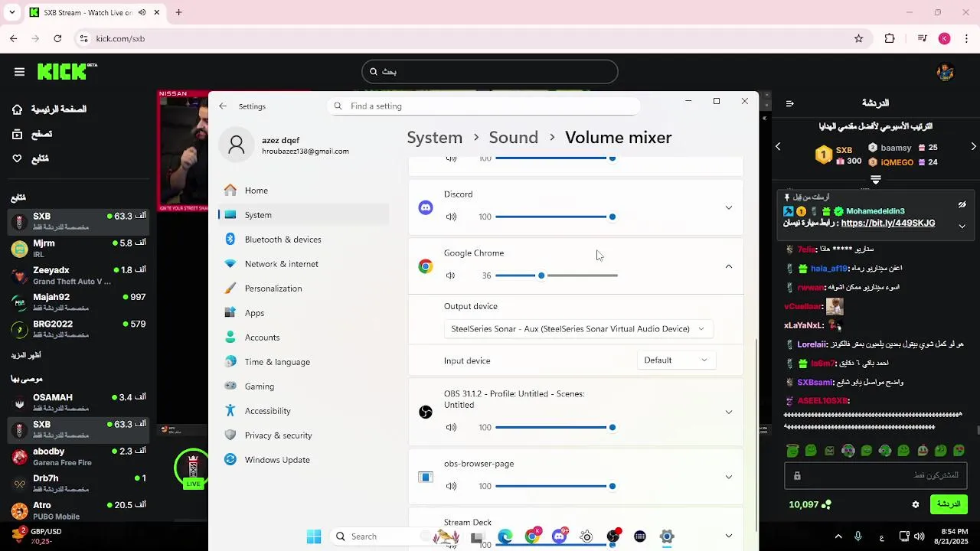Open Zeeyadx channel in sidebar
Image resolution: width=980 pixels, height=551 pixels.
(78, 275)
